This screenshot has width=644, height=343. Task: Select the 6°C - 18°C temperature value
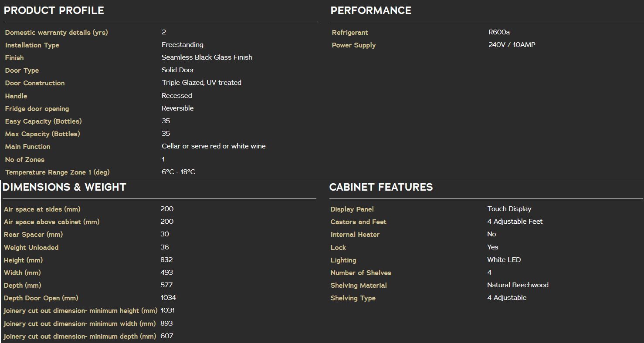click(178, 172)
